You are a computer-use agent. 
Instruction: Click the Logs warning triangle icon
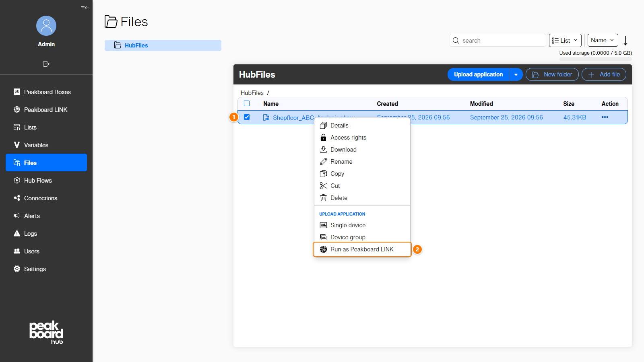coord(17,233)
